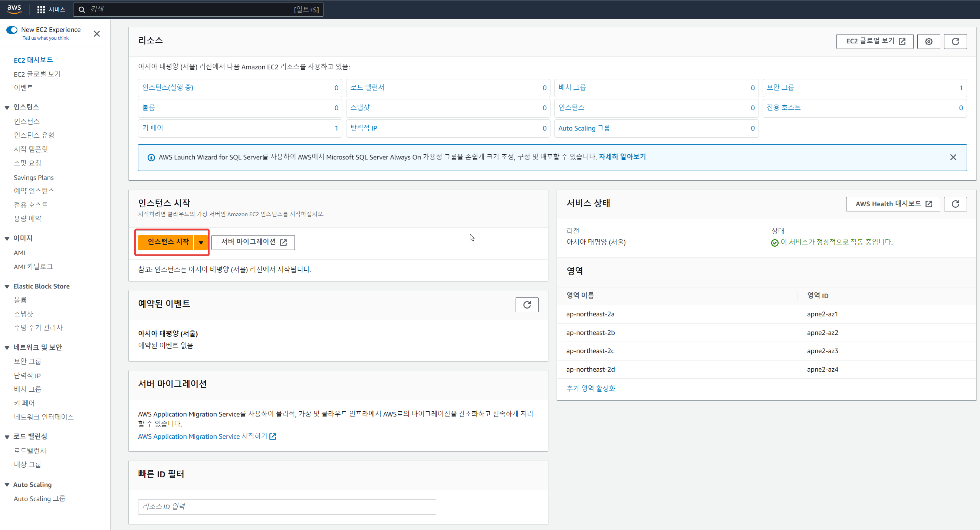This screenshot has height=530, width=980.
Task: Select zone row ap-northeast-2a
Action: point(766,314)
